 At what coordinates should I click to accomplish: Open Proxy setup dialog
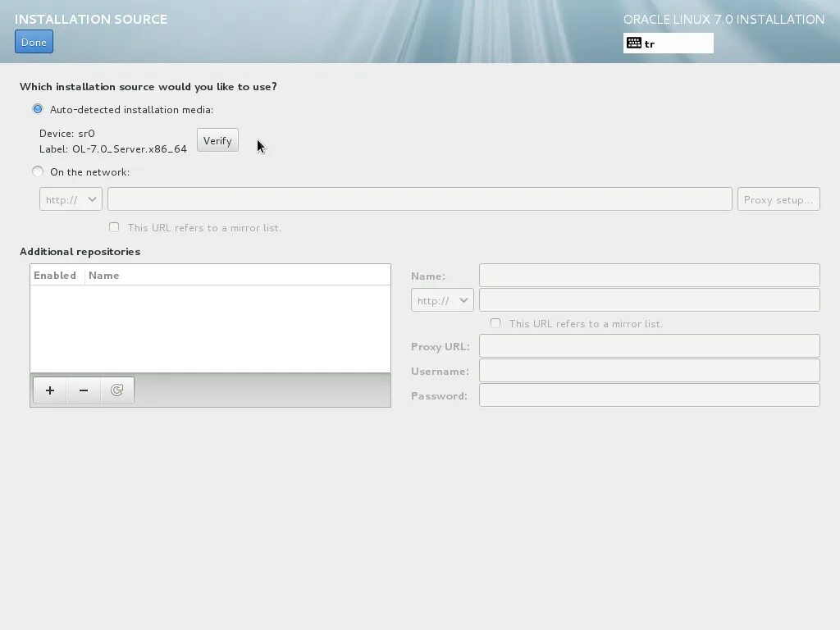pyautogui.click(x=778, y=199)
